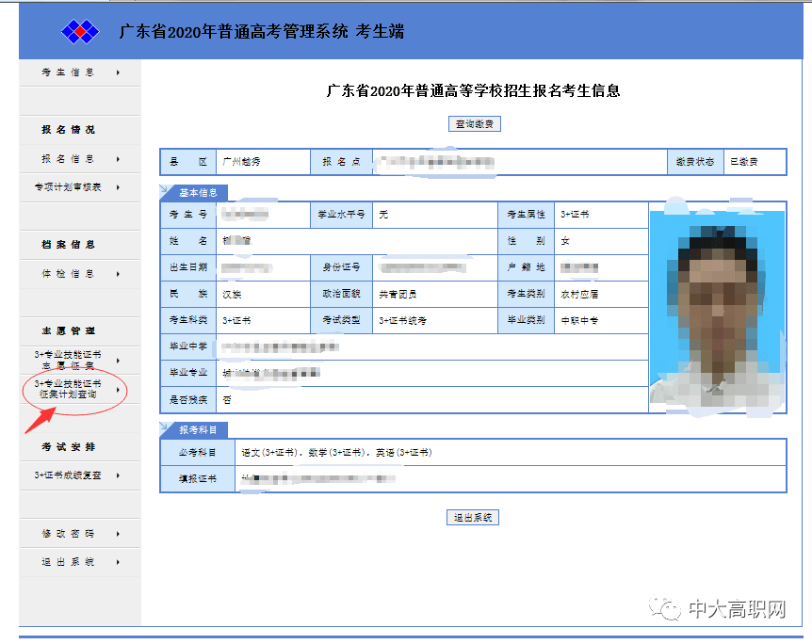Click the 退出系统 button below the table
The width and height of the screenshot is (812, 644).
[x=473, y=517]
